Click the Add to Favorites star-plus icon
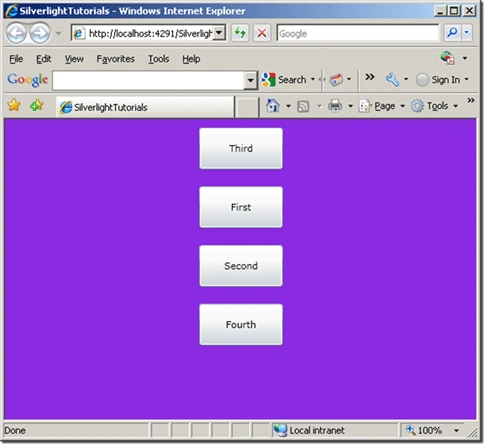484x444 pixels. tap(36, 105)
